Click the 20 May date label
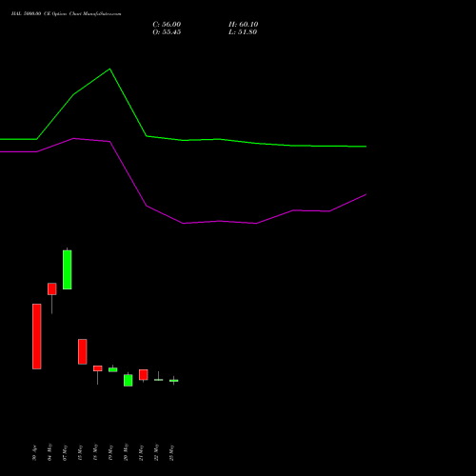476x476 pixels. (126, 452)
